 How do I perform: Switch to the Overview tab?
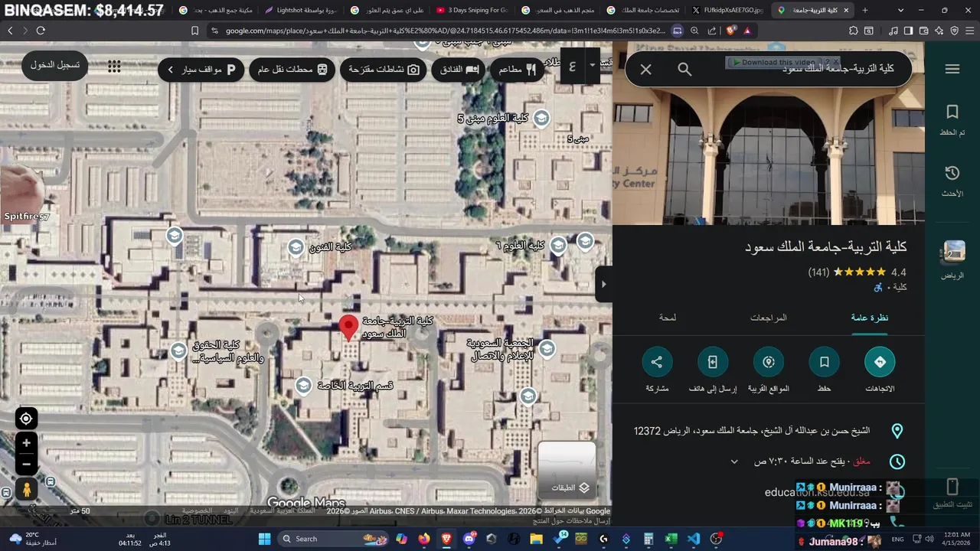click(x=870, y=318)
